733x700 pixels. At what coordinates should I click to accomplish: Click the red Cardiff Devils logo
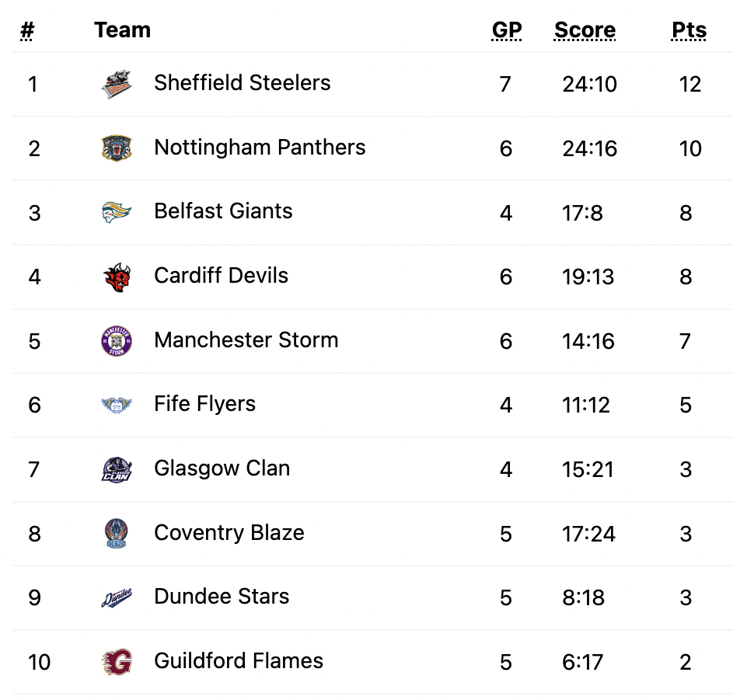point(117,277)
